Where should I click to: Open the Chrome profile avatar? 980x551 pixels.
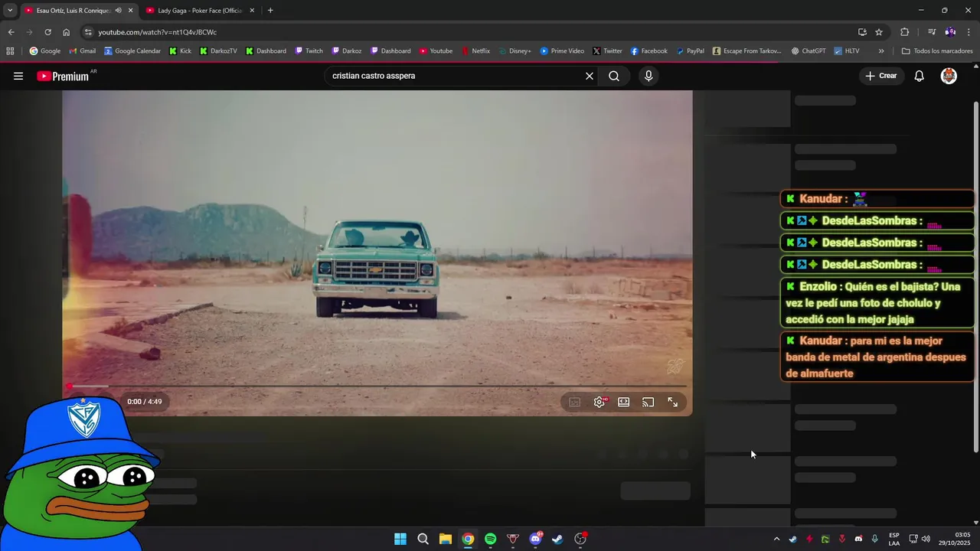tap(950, 32)
